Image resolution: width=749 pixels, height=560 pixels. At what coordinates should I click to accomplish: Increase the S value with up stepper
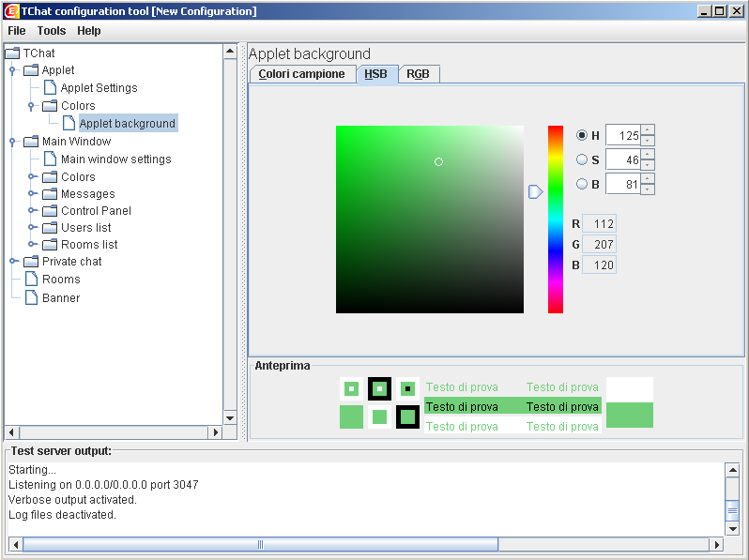tap(648, 154)
